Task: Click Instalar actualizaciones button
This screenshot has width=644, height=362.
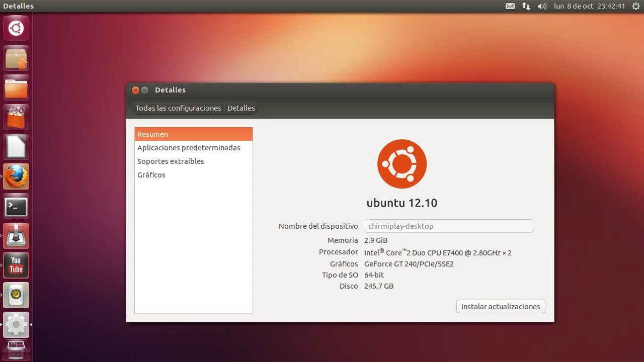Action: coord(501,307)
